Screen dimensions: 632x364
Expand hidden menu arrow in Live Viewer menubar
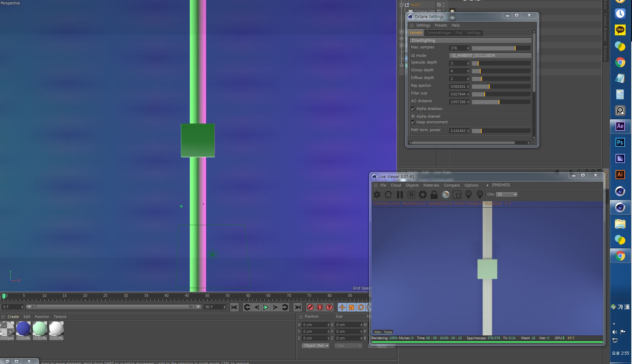(x=487, y=185)
